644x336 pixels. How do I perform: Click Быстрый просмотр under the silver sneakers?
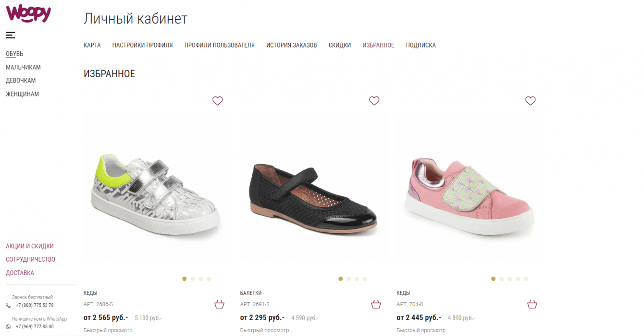pyautogui.click(x=108, y=330)
